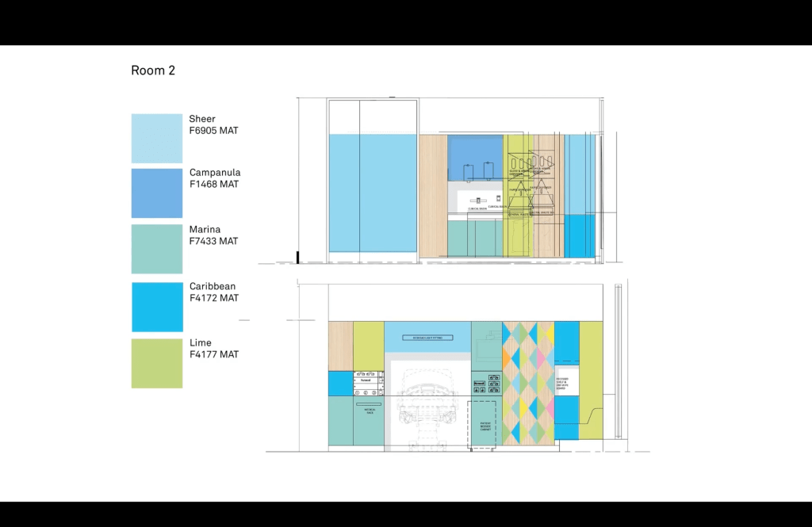Screen dimensions: 812x527
Task: Select the Campanula blue swatch
Action: [x=156, y=193]
